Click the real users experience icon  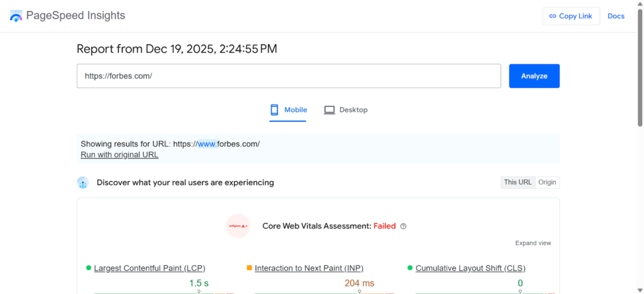[83, 182]
